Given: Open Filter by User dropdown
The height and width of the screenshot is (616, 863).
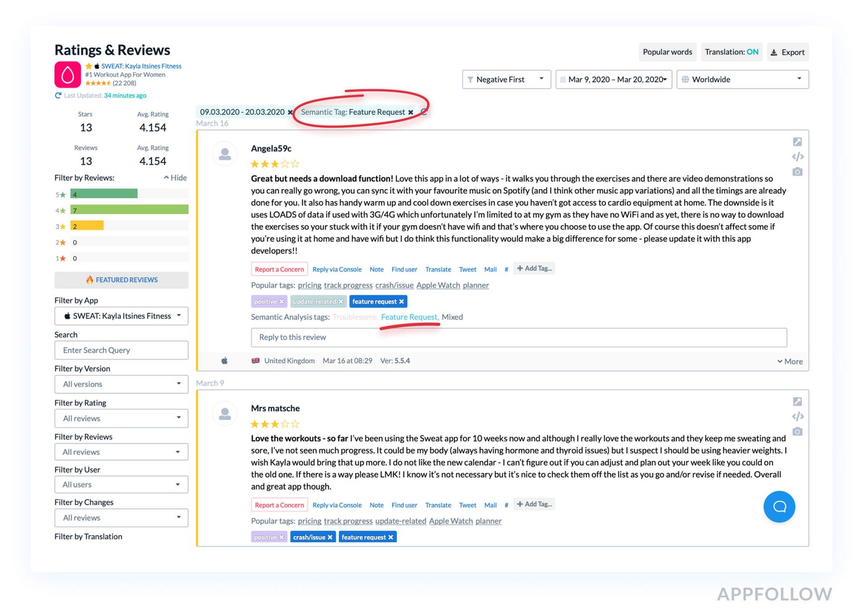Looking at the screenshot, I should [121, 485].
